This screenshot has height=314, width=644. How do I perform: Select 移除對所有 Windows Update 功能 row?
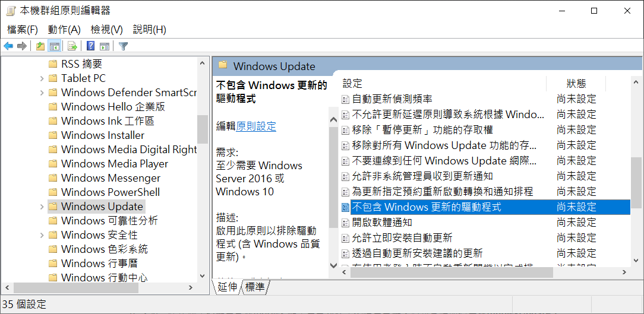[485, 145]
